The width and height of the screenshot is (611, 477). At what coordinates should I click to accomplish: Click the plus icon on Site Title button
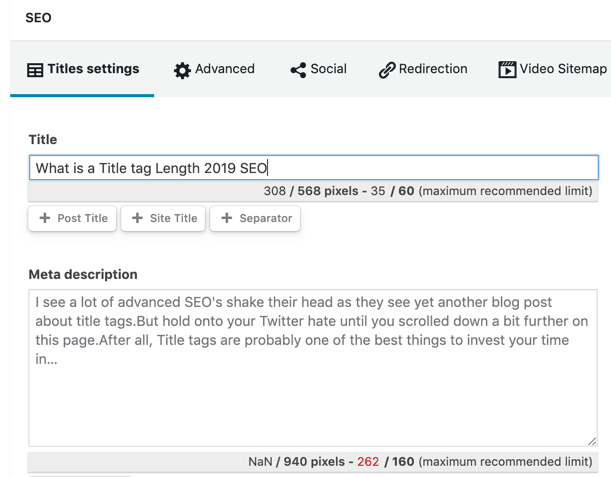point(138,218)
